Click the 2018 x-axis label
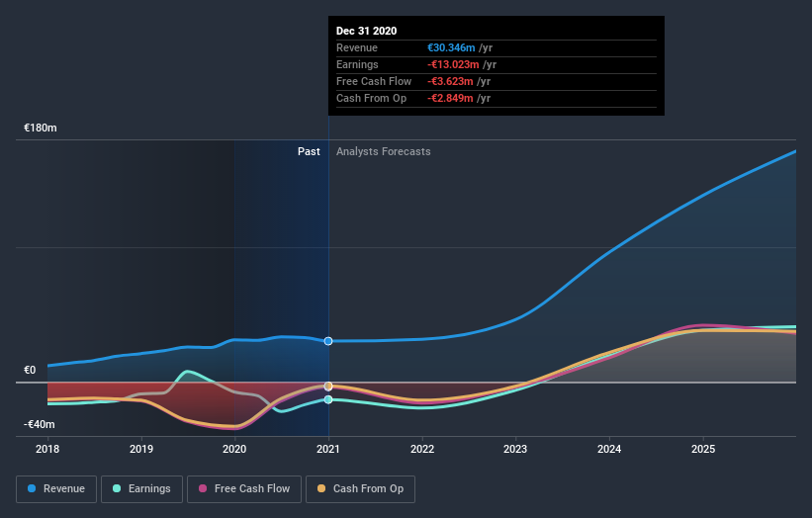Image resolution: width=812 pixels, height=518 pixels. [x=47, y=449]
